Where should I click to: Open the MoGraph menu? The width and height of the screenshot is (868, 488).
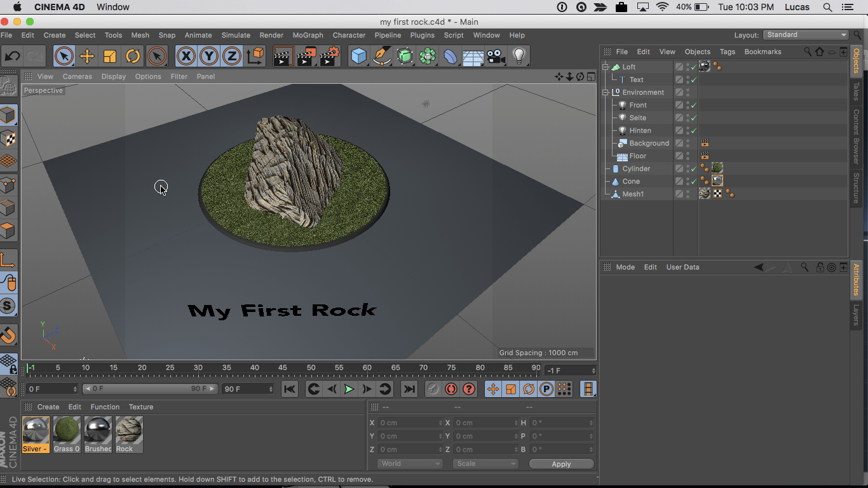(308, 35)
